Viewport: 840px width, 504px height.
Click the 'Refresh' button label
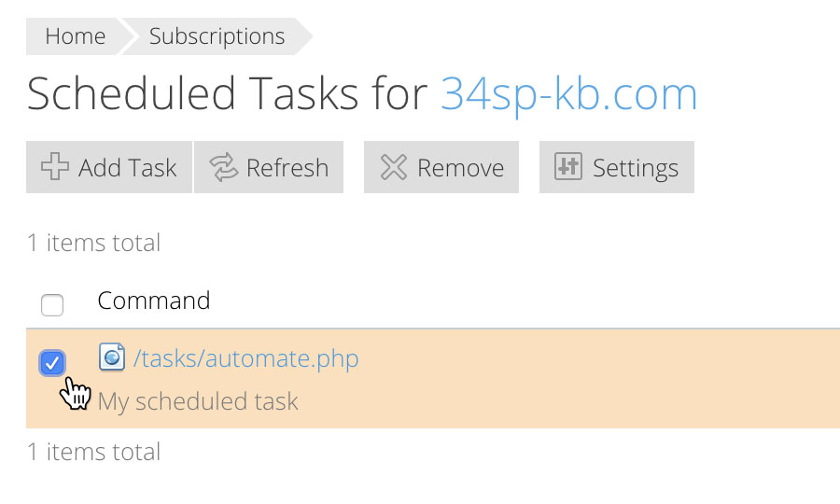click(x=287, y=168)
